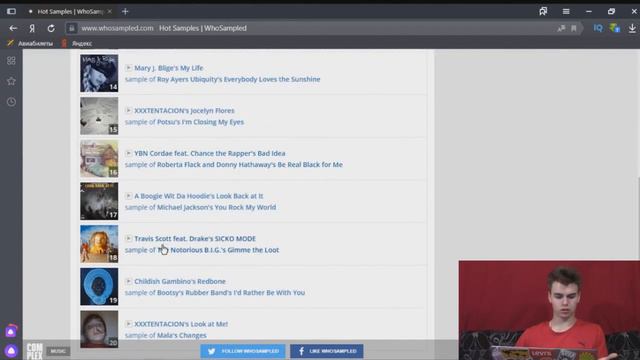
Task: Open the upper Alice assistant sidebar icon
Action: click(11, 331)
